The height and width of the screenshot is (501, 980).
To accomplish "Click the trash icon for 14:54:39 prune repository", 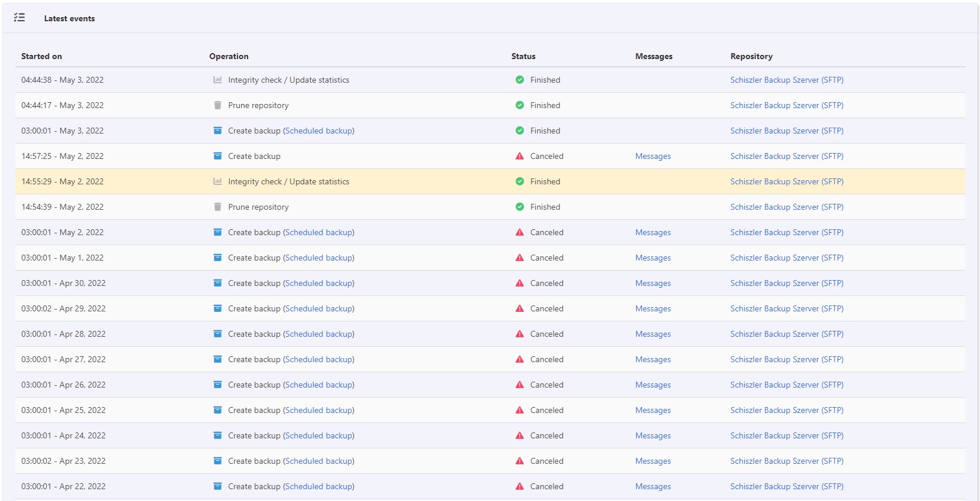I will click(217, 207).
